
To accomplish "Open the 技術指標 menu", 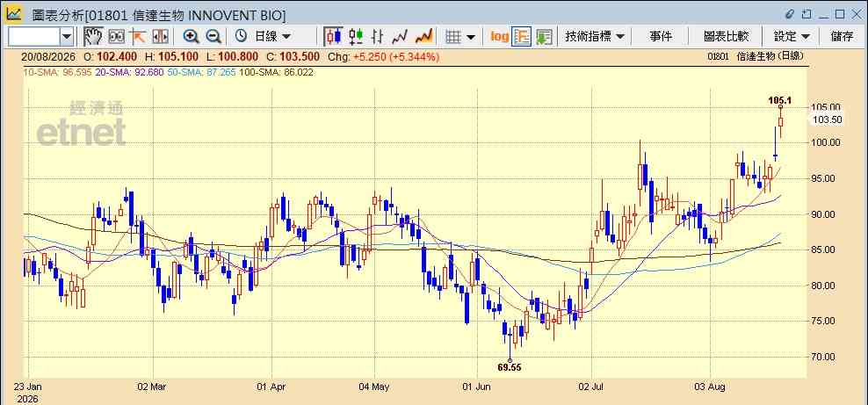I will (595, 37).
